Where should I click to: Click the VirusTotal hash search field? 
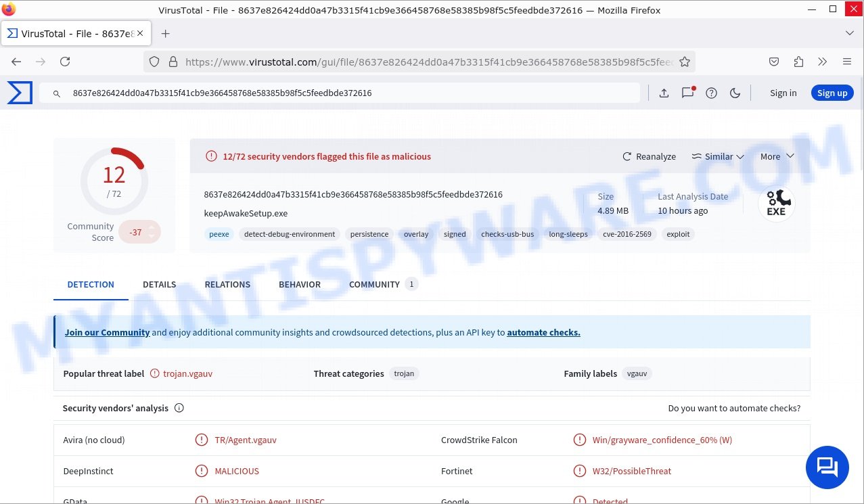coord(340,93)
